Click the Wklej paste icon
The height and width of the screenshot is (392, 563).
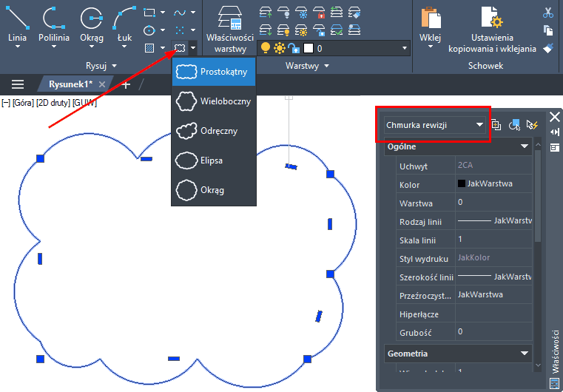coord(431,18)
